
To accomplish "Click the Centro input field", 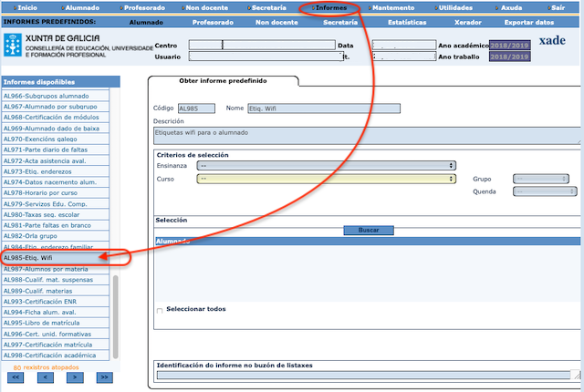I will [x=262, y=45].
